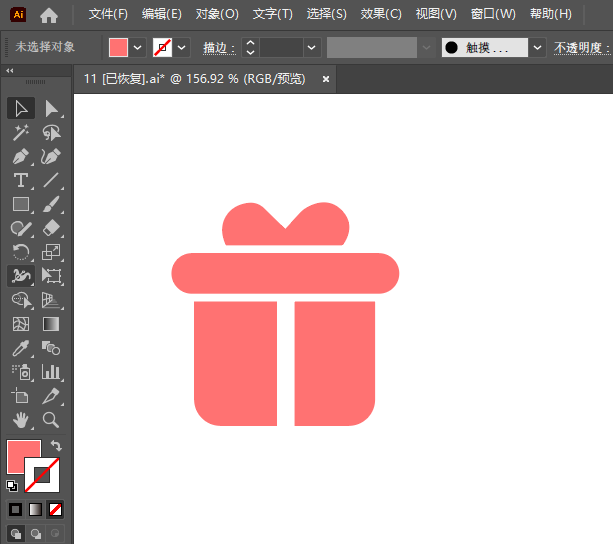
Task: Set paint mode to solid Color
Action: (x=16, y=510)
